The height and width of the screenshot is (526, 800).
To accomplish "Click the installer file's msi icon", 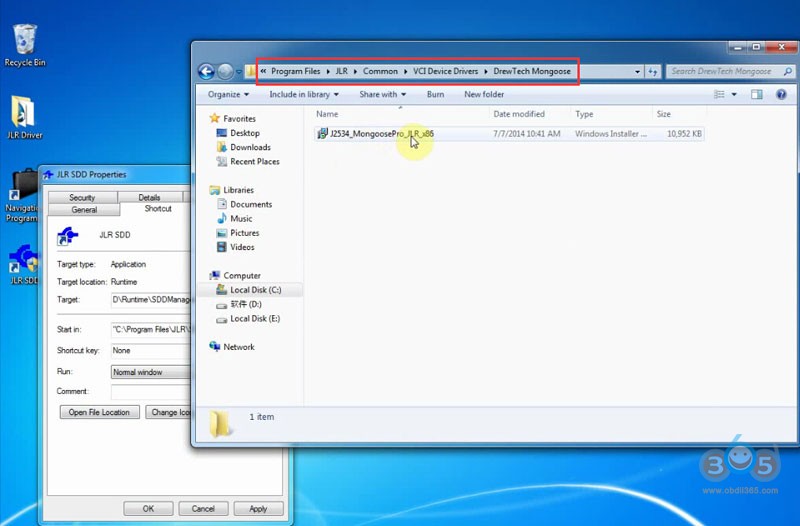I will click(322, 134).
